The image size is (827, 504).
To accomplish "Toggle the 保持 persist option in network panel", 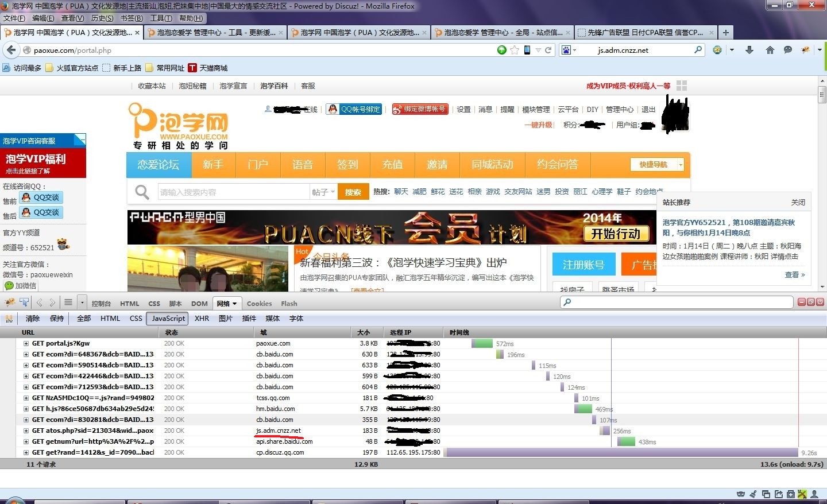I will [57, 319].
